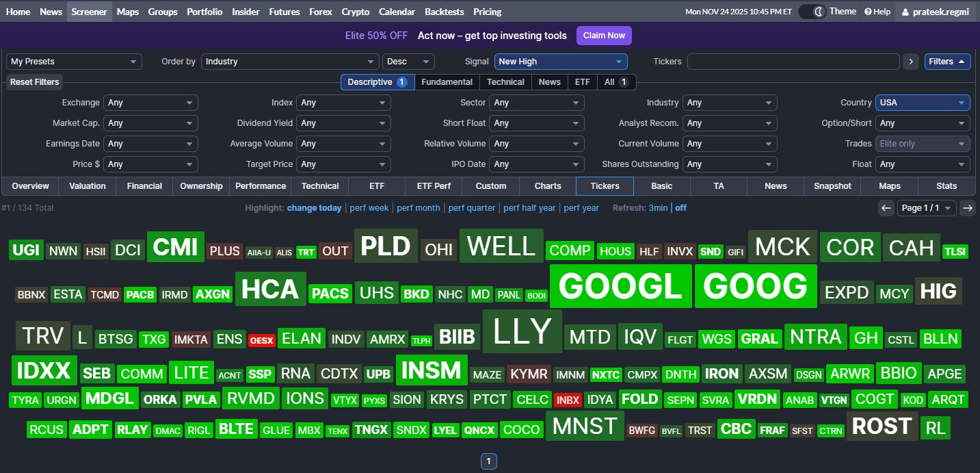Open prateek.regmi user profile

pos(937,12)
